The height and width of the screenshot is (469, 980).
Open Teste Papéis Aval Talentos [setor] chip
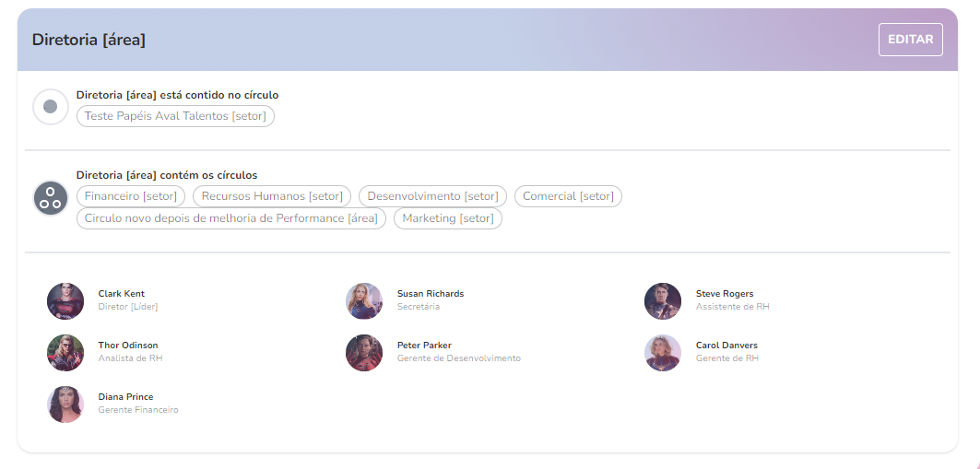click(175, 116)
